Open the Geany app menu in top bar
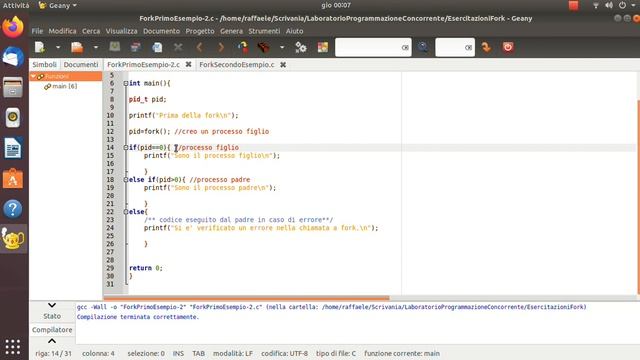This screenshot has width=640, height=360. (58, 5)
